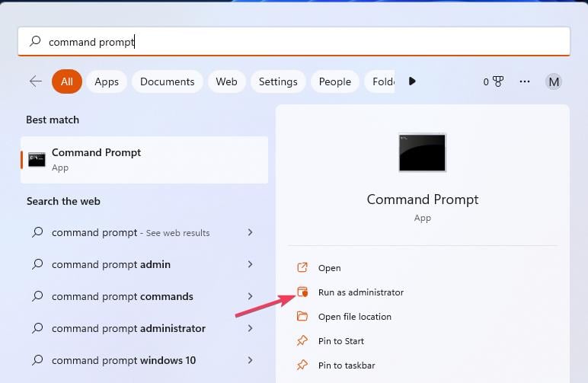Screen dimensions: 588x383
Task: Click magnifier icon beside 'command prompt administrator'
Action: [37, 328]
